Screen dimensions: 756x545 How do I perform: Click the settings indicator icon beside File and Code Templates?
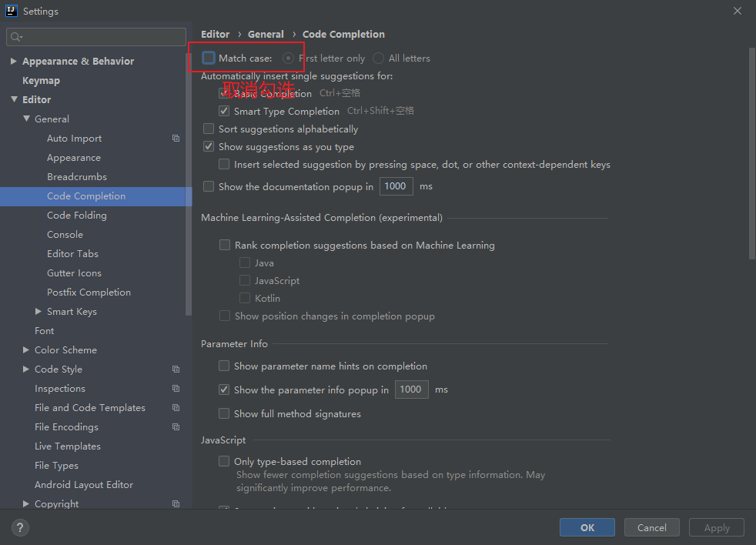176,407
